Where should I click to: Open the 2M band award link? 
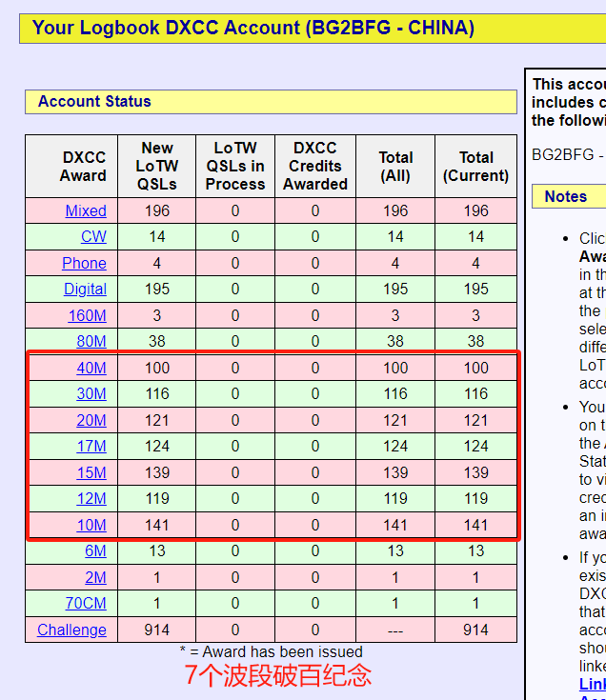(95, 577)
